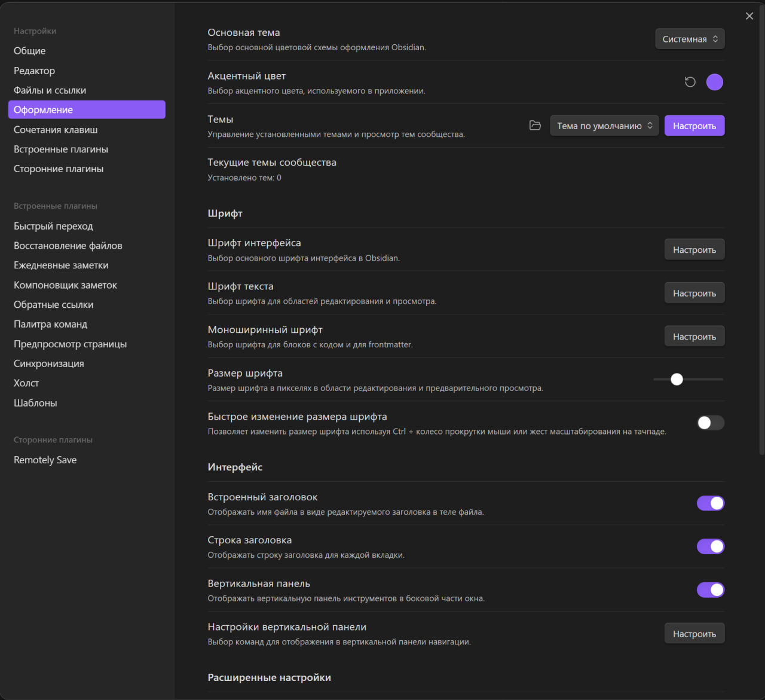
Task: Open themes folder icon
Action: [x=535, y=126]
